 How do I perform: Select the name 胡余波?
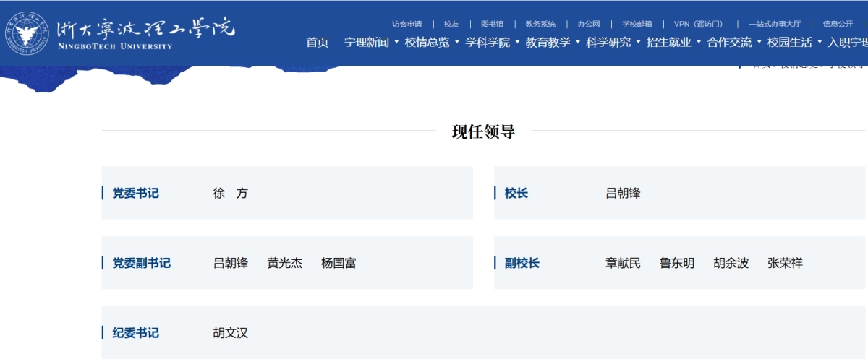(731, 263)
